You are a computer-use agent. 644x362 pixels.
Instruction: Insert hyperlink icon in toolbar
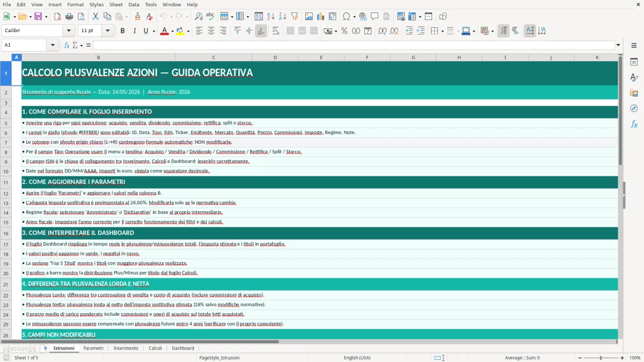(x=363, y=17)
